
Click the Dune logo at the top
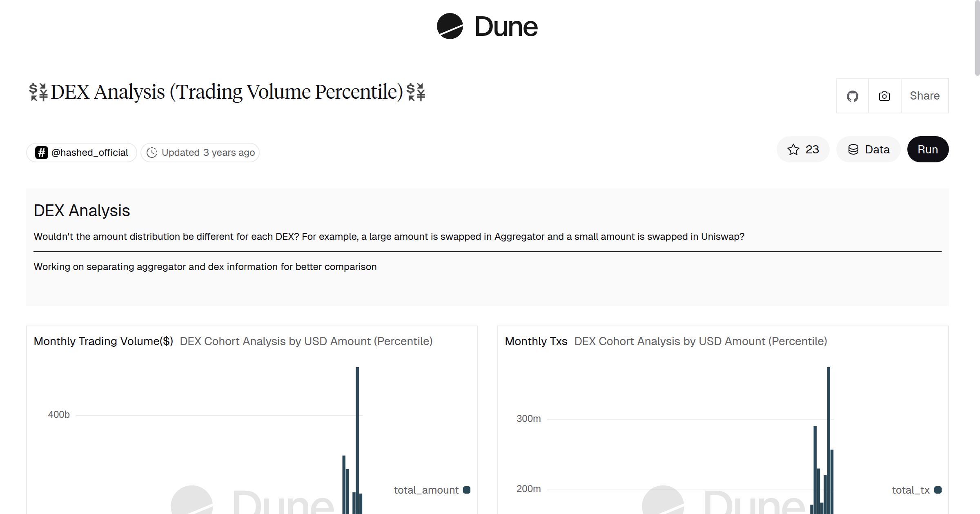click(487, 27)
